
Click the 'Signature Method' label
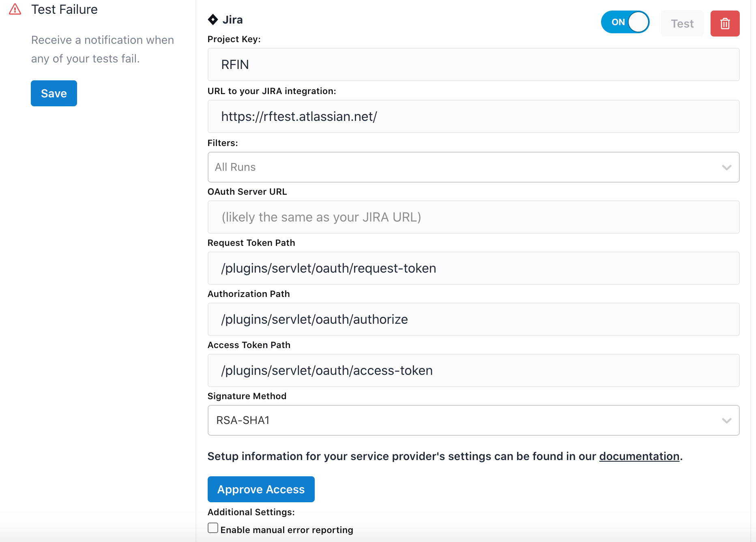tap(247, 396)
